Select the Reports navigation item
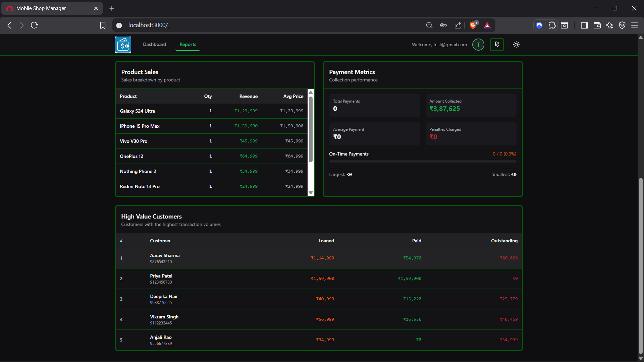Viewport: 644px width, 362px height. click(187, 44)
